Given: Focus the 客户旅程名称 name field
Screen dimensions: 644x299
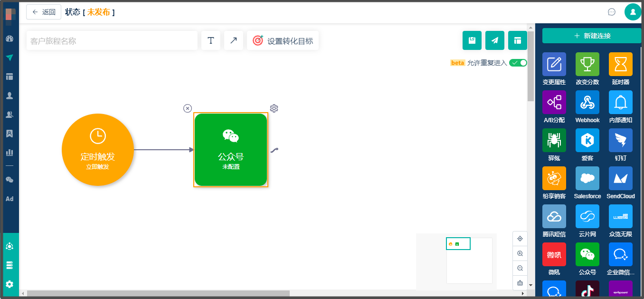Looking at the screenshot, I should (x=112, y=40).
